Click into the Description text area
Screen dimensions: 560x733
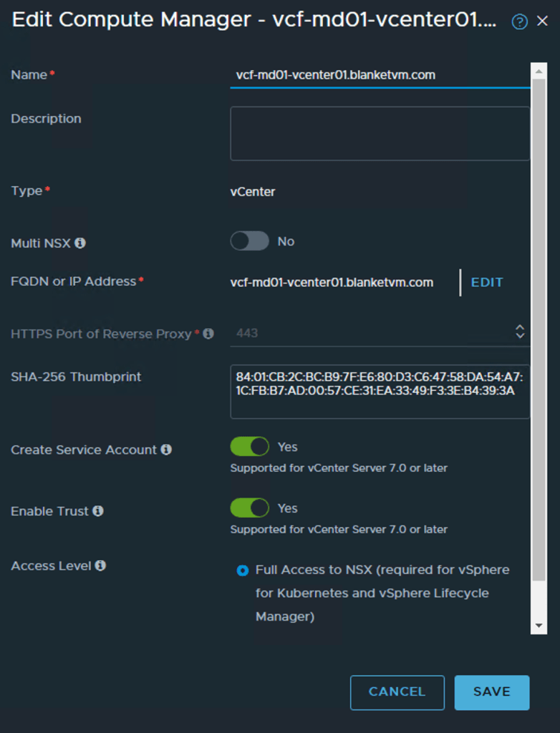(x=380, y=134)
